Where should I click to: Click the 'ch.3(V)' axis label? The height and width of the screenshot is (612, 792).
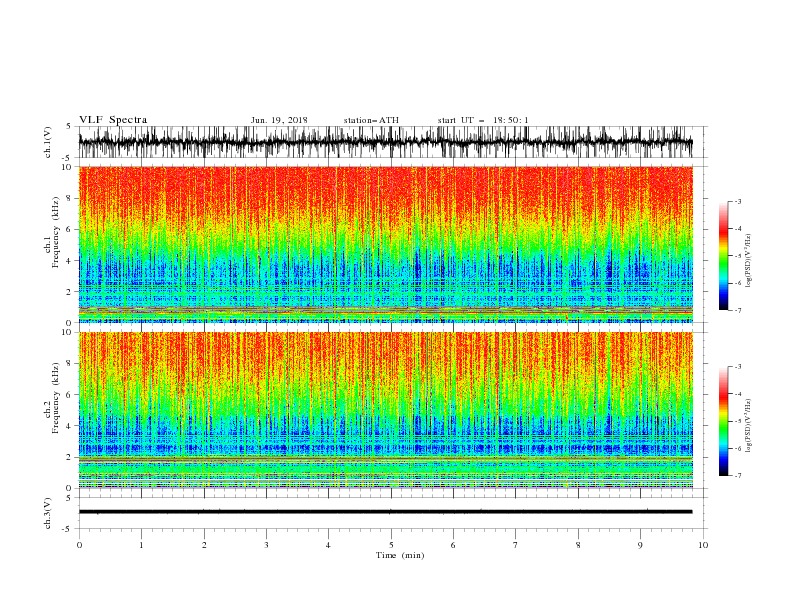(x=48, y=513)
